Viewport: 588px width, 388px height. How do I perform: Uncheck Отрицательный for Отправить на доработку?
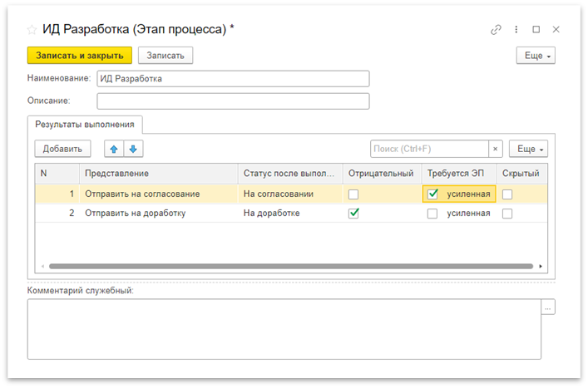(x=353, y=214)
